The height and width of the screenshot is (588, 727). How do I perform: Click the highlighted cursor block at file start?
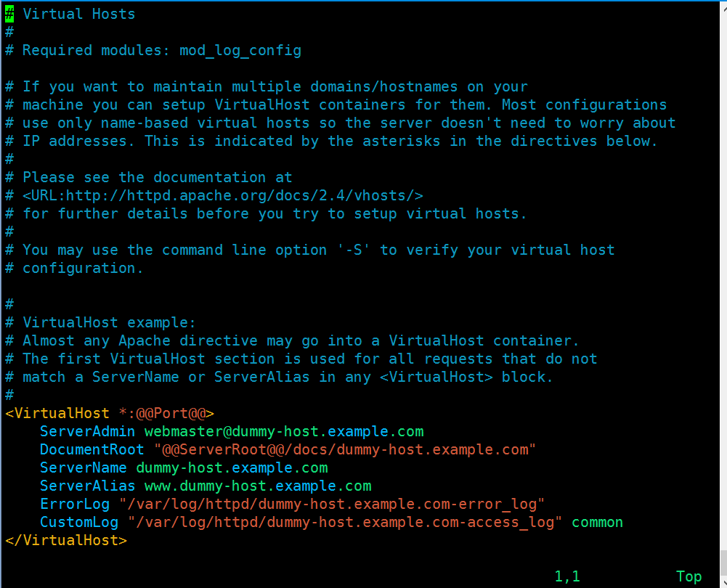(9, 14)
